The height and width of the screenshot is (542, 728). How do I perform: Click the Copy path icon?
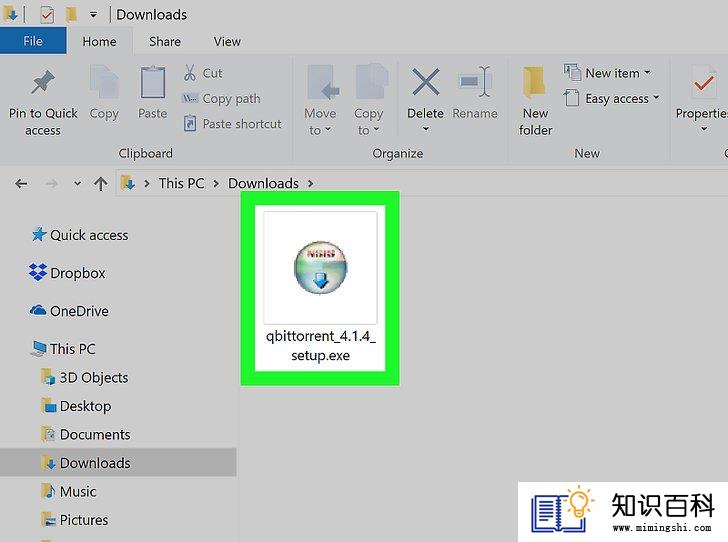click(189, 98)
